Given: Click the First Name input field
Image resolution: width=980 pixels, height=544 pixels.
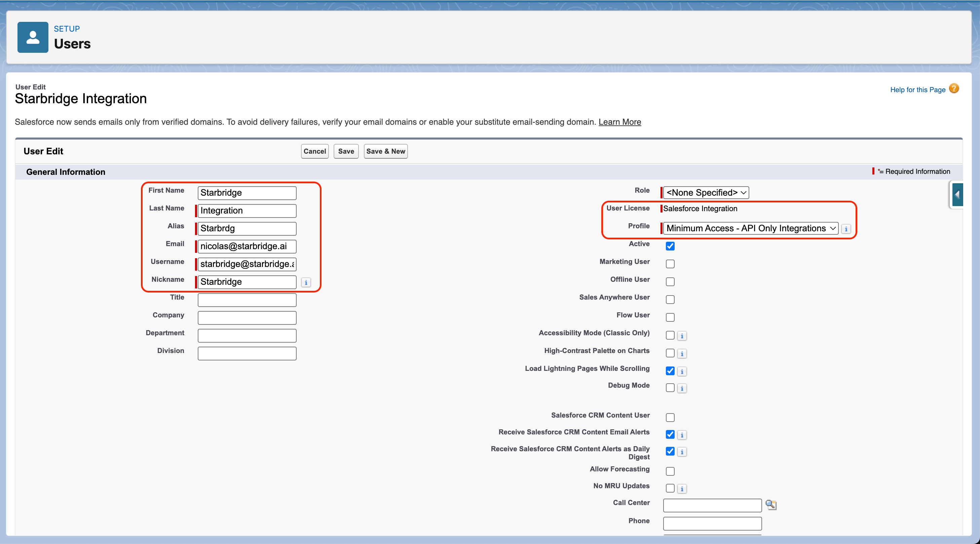Looking at the screenshot, I should coord(247,193).
